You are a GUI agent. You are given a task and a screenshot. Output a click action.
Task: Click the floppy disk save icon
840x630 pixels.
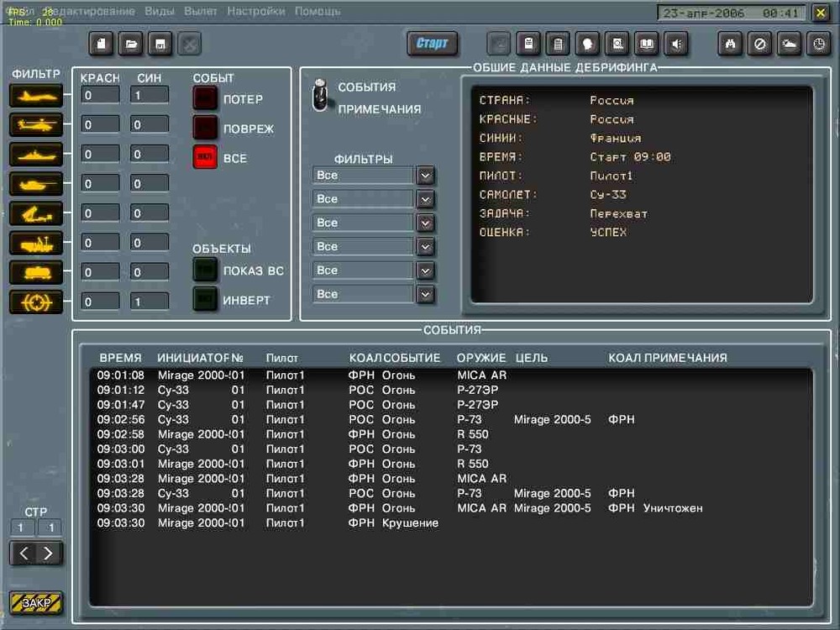click(160, 44)
